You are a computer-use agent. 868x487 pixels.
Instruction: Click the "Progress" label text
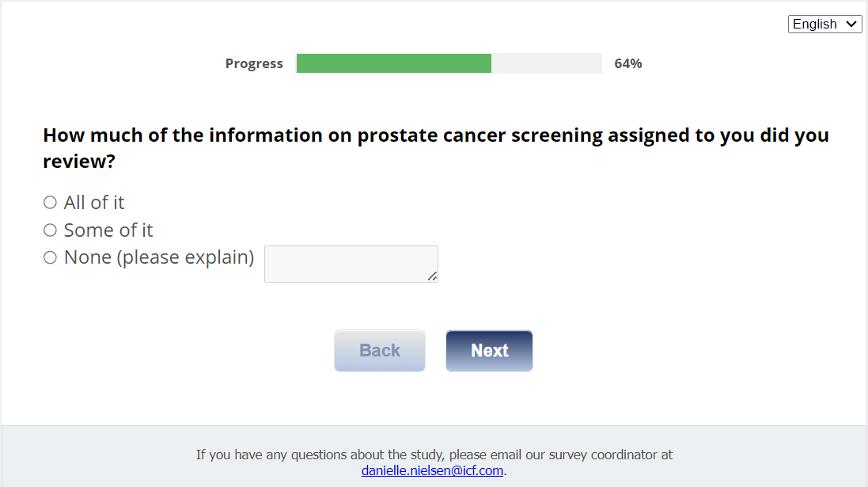tap(254, 64)
